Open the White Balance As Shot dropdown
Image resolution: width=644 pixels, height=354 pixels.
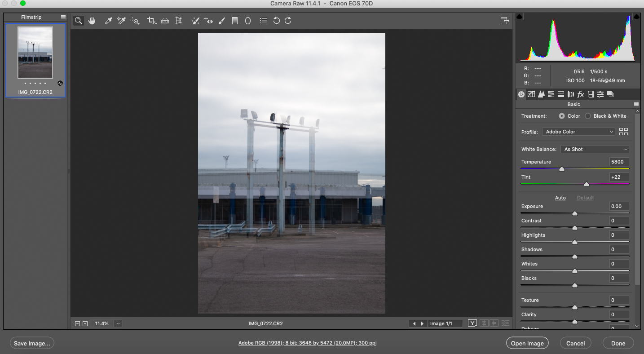click(x=595, y=149)
